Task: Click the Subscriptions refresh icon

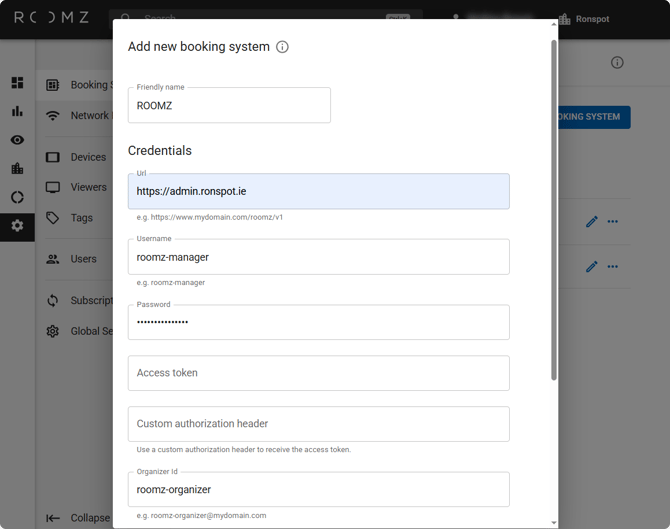Action: pyautogui.click(x=53, y=300)
